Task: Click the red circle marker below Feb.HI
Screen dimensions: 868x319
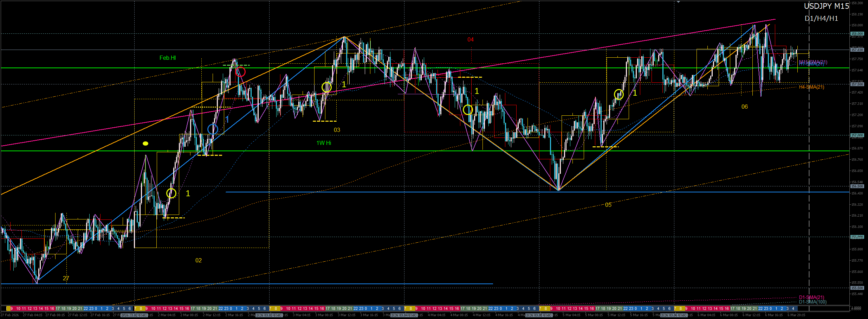Action: point(240,72)
